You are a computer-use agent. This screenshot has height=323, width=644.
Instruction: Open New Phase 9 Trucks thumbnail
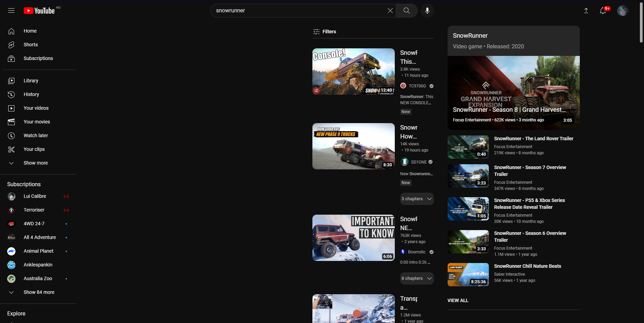354,146
